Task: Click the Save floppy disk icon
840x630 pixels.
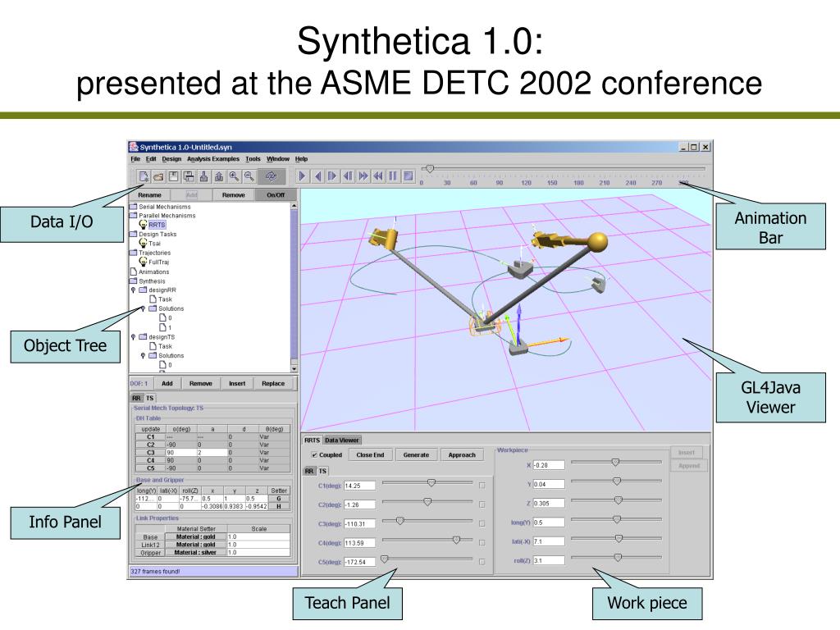Action: coord(174,176)
